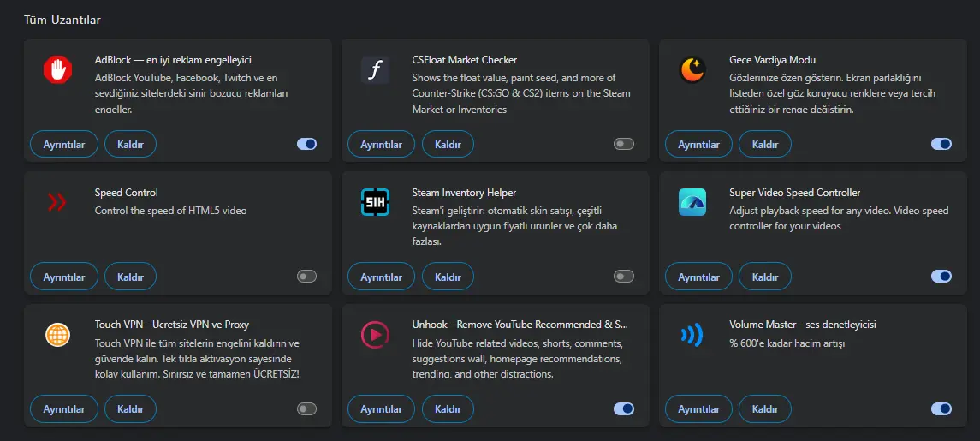
Task: Remove Super Video Speed Controller via Kaldır
Action: pyautogui.click(x=765, y=277)
